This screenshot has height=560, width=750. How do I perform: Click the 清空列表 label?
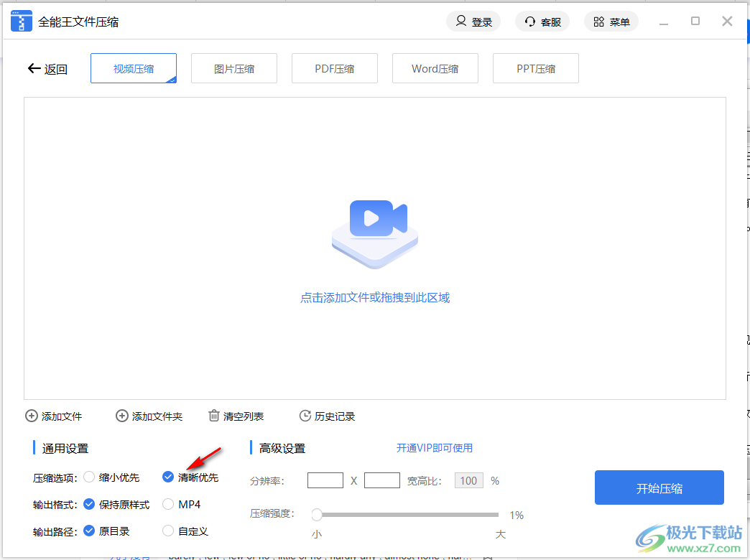(x=244, y=416)
